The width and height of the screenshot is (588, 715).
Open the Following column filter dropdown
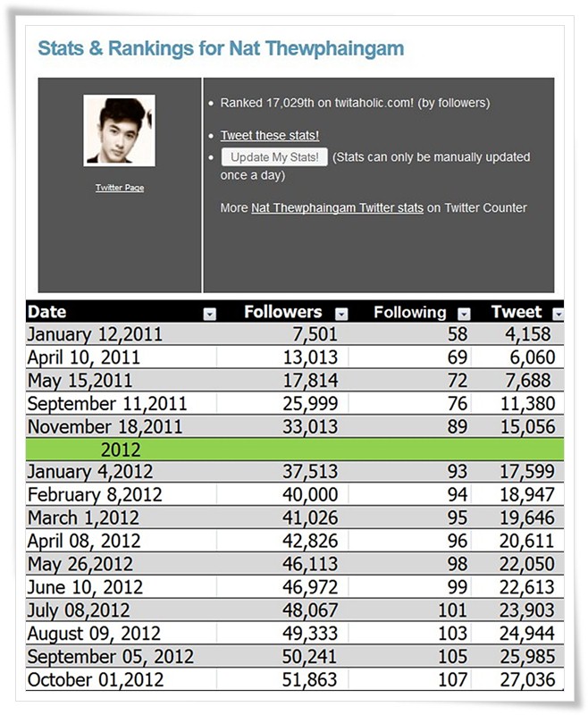(x=464, y=314)
